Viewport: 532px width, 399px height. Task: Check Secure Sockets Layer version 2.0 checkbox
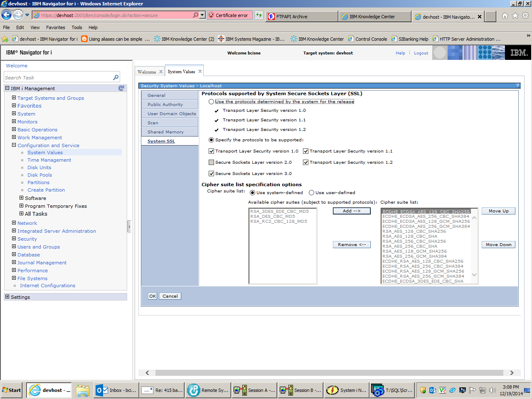tap(211, 163)
